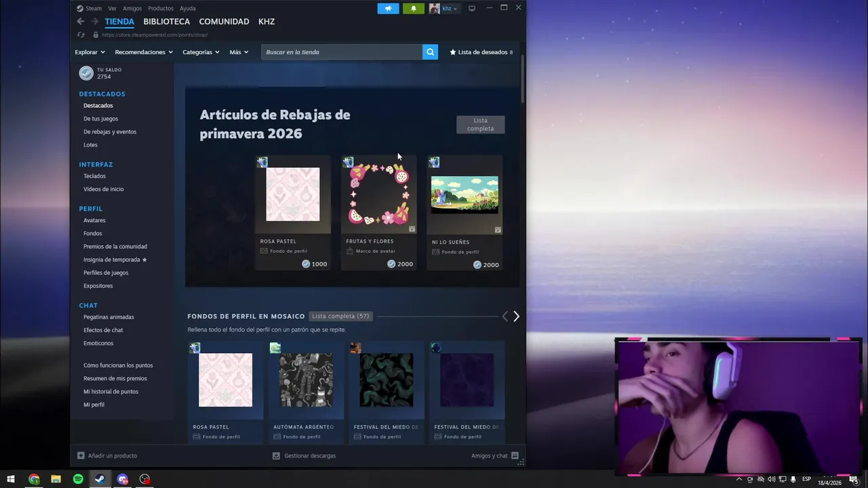Switch to the KHZ profile tab
The image size is (868, 488).
coord(267,22)
